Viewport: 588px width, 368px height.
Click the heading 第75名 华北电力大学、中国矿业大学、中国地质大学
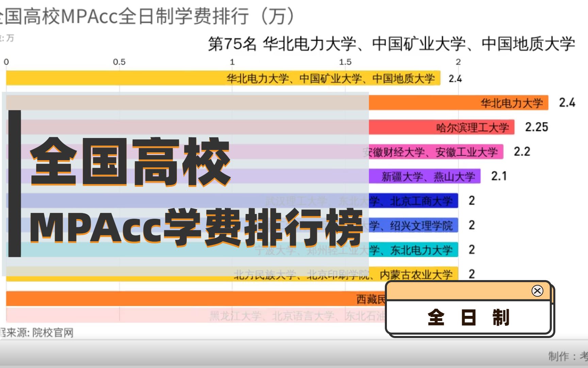(x=392, y=44)
